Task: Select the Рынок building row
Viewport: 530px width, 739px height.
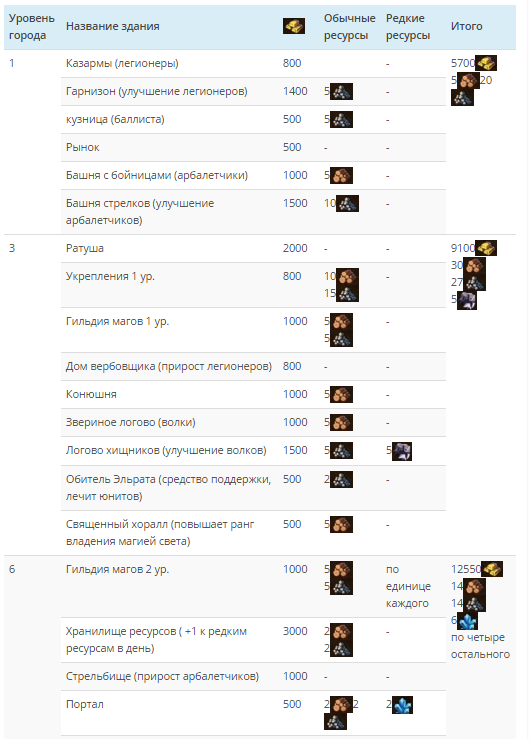Action: point(253,148)
